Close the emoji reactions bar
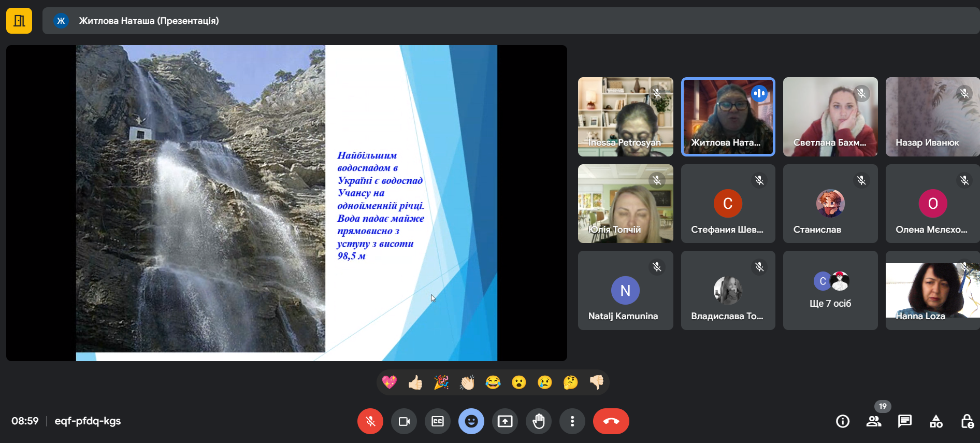980x443 pixels. [471, 421]
